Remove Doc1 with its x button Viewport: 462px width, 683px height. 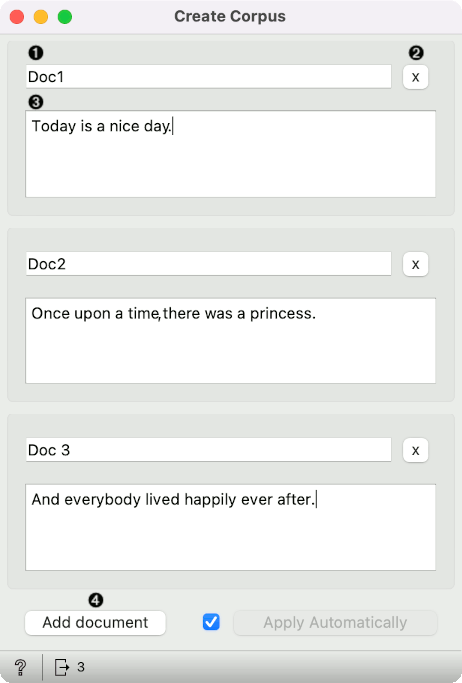coord(415,77)
